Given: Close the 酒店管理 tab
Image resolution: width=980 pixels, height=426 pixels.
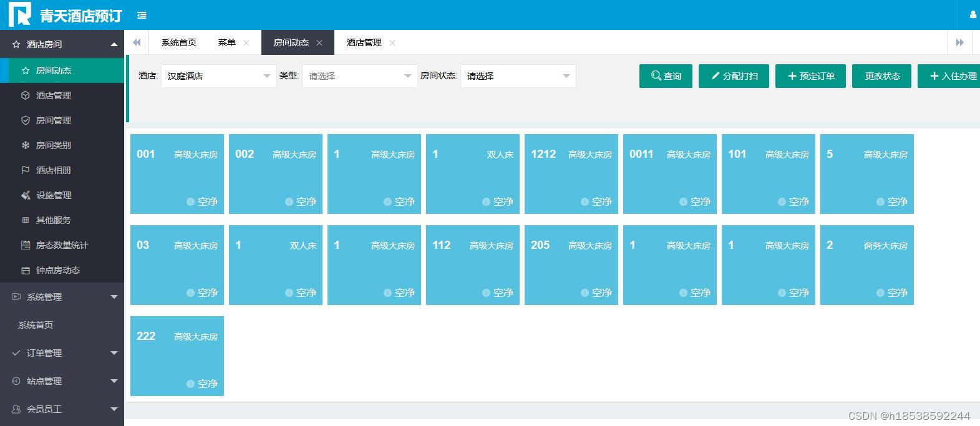Looking at the screenshot, I should coord(392,43).
